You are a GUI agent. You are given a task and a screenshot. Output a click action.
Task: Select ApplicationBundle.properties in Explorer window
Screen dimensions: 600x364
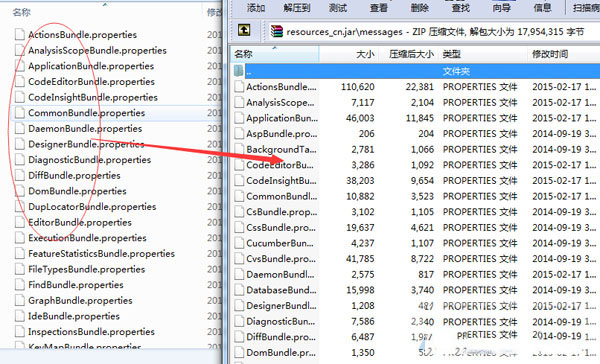click(91, 66)
